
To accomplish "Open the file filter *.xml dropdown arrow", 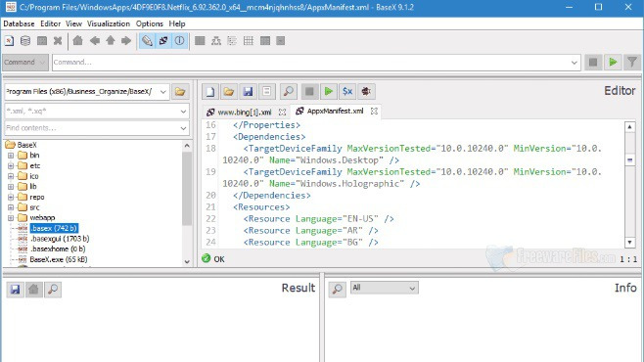I will (x=183, y=112).
